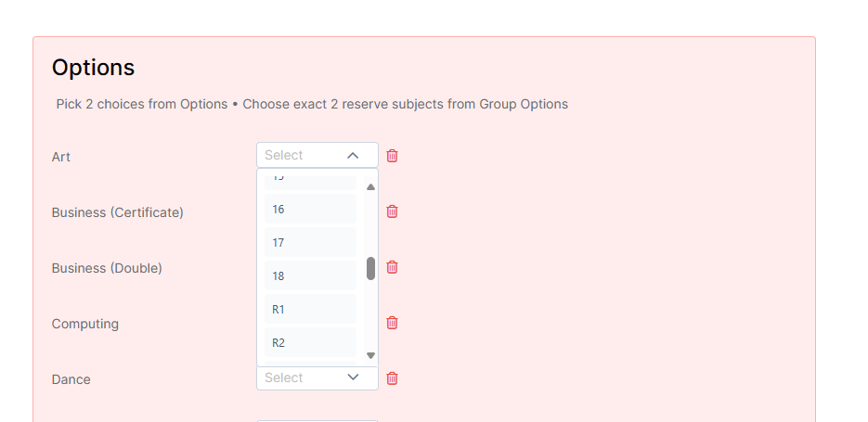Choose option 16 in the list

pos(311,209)
